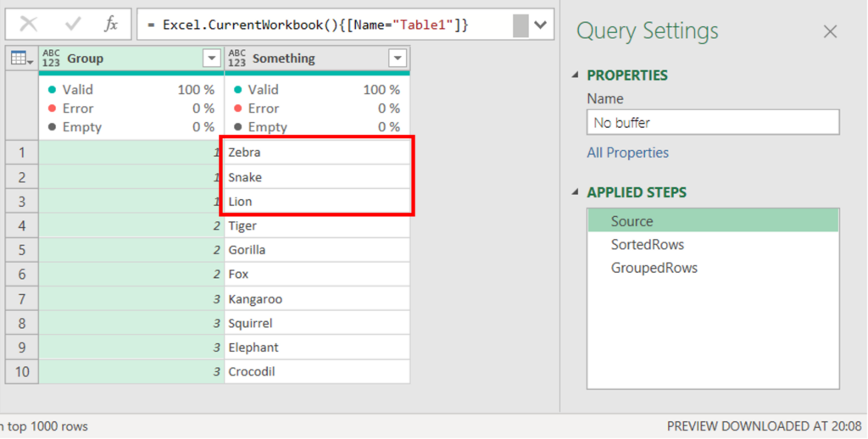Open the All Properties link
This screenshot has height=439, width=868.
628,153
